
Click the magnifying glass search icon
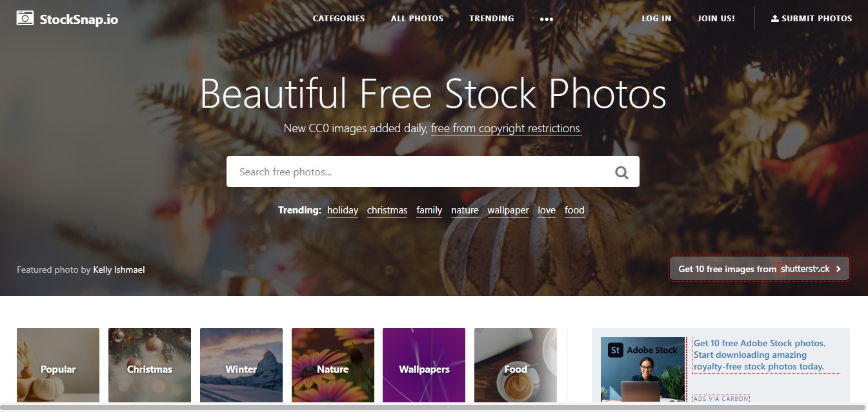click(x=621, y=172)
